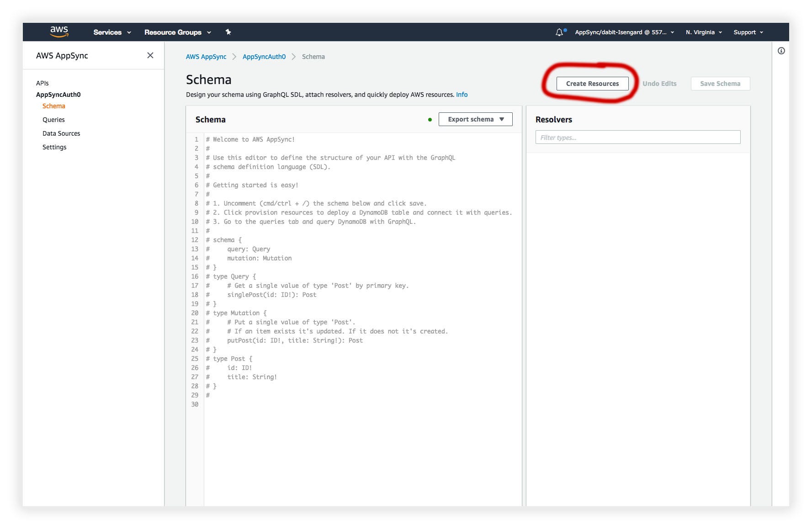
Task: Open the Services dropdown menu
Action: 112,32
